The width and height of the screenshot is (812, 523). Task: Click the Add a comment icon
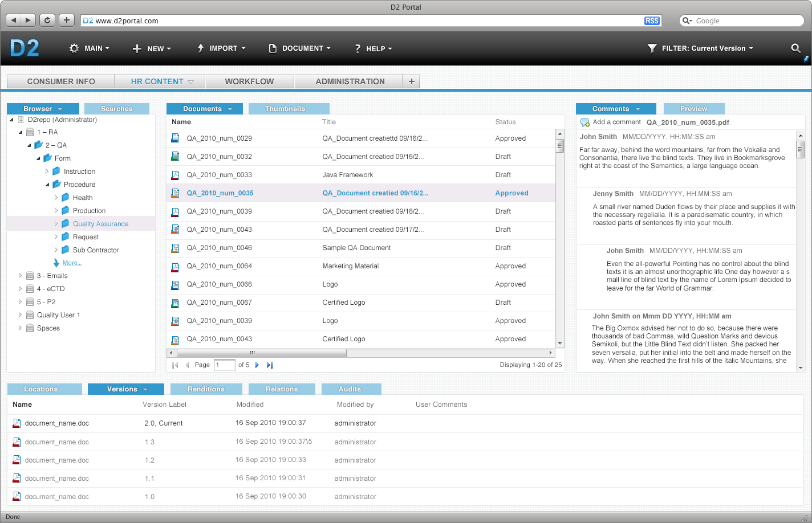pos(584,122)
